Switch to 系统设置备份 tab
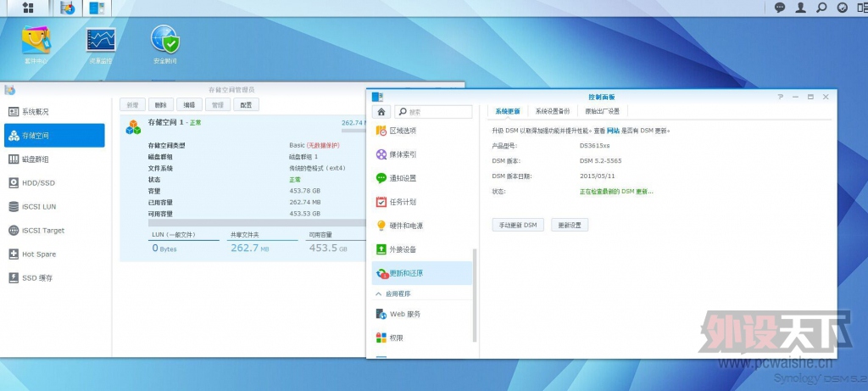868x391 pixels. pyautogui.click(x=553, y=111)
